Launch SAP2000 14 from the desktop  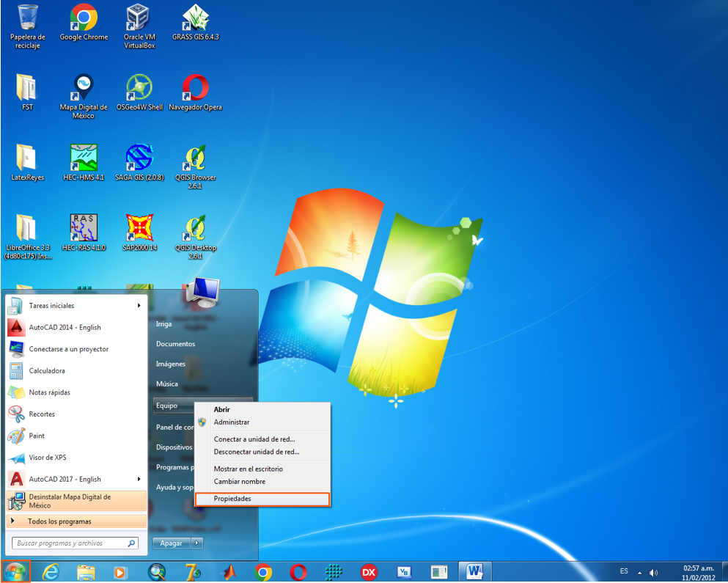pyautogui.click(x=139, y=227)
